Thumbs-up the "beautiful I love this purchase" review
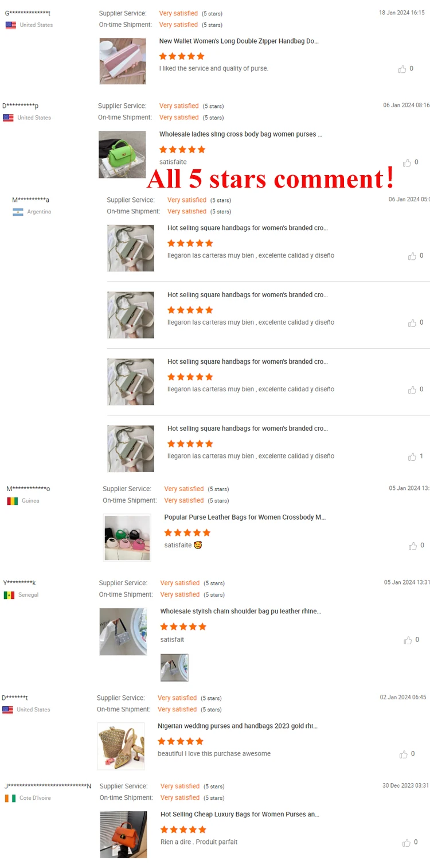430x868 pixels. click(404, 754)
